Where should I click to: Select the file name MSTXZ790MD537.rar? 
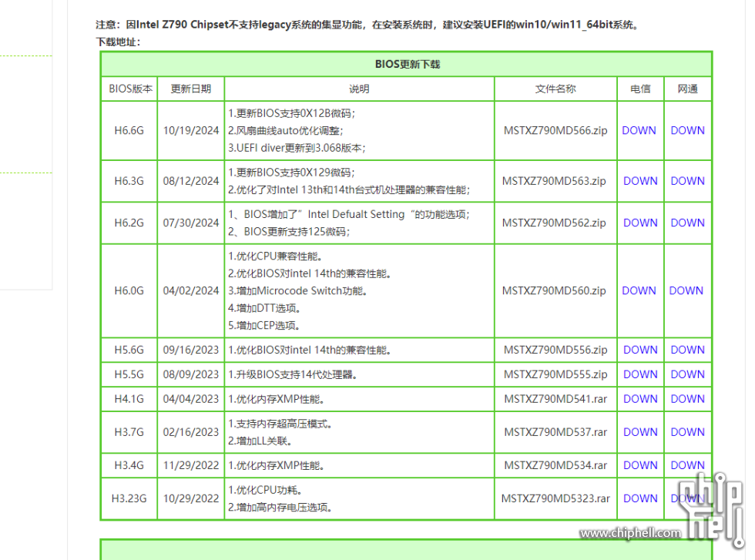(555, 432)
